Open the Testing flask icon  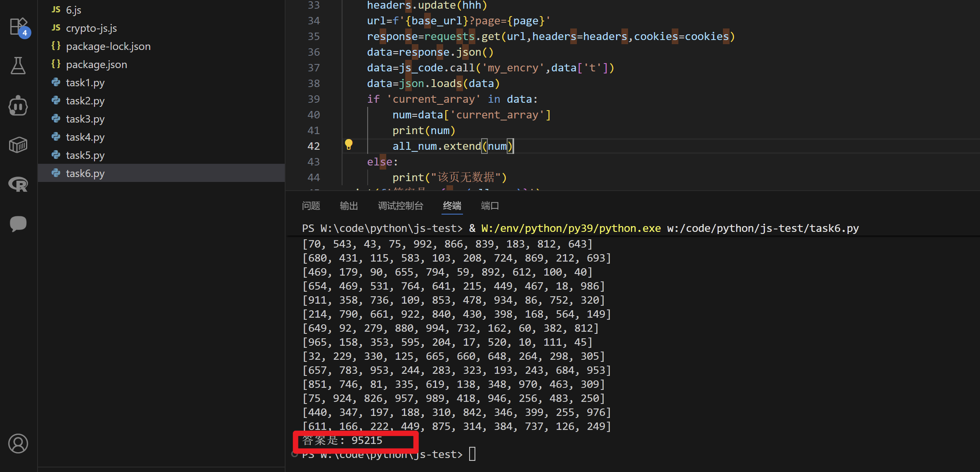tap(18, 66)
